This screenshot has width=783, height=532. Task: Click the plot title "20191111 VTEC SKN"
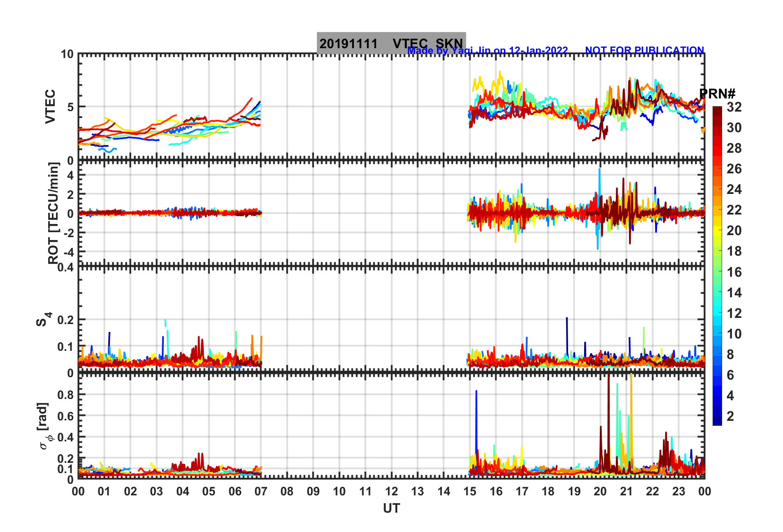(391, 43)
